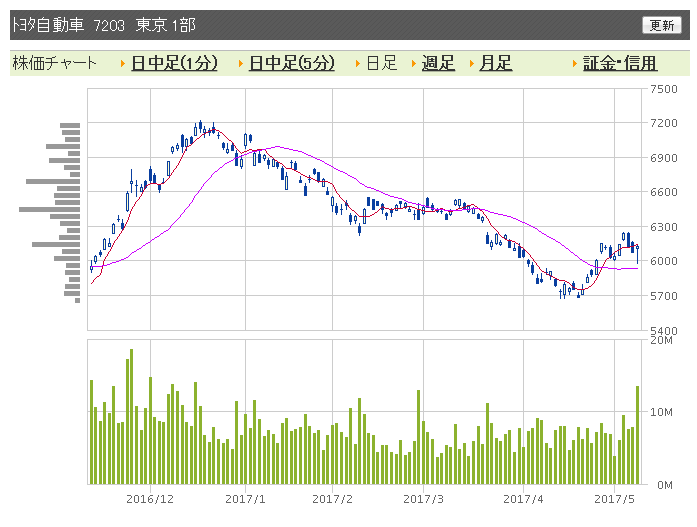
Task: Click the 2017/3 date axis label
Action: pos(423,499)
